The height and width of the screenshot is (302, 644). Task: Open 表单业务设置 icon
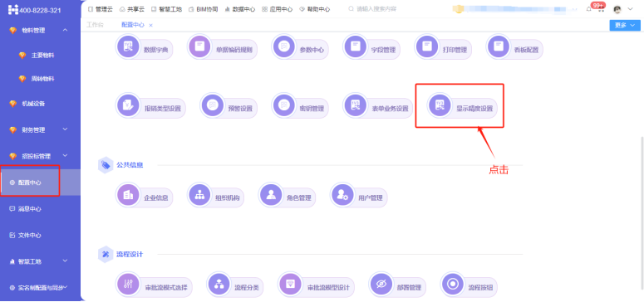point(356,105)
